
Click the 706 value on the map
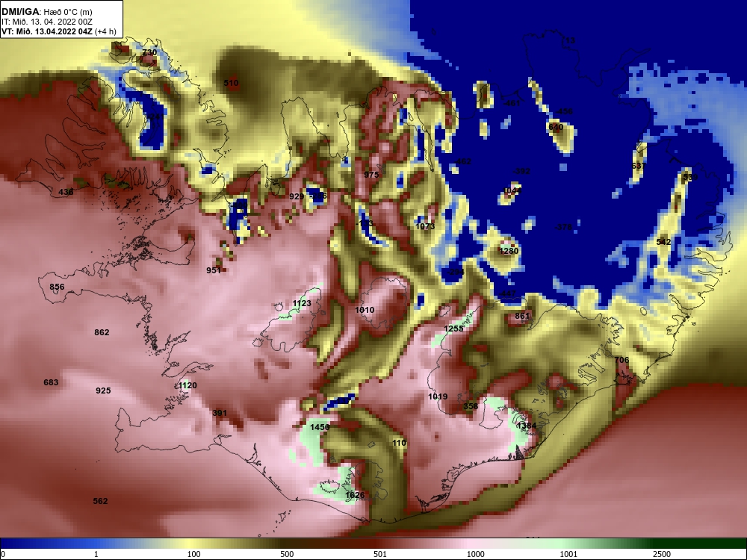622,360
